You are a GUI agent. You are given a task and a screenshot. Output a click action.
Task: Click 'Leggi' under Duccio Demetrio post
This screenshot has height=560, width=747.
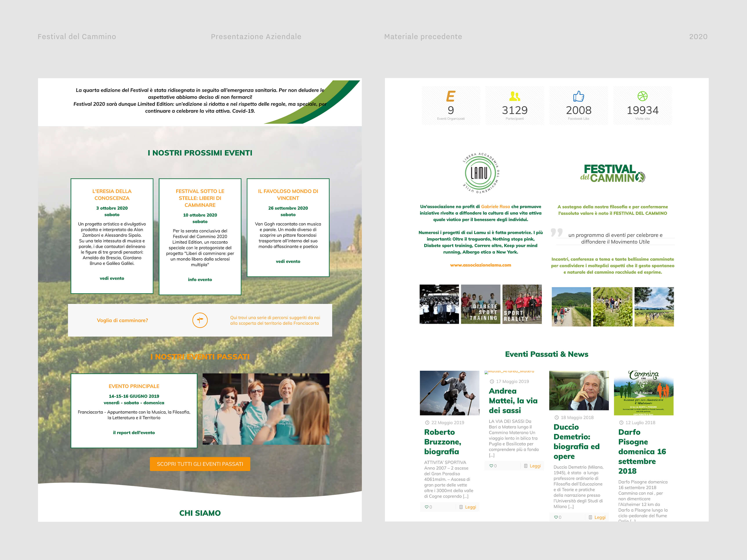pos(600,517)
